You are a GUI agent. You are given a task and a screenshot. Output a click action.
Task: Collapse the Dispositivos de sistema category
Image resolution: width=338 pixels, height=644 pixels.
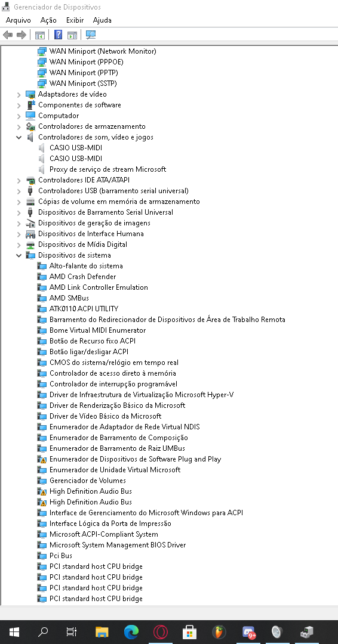pyautogui.click(x=19, y=255)
